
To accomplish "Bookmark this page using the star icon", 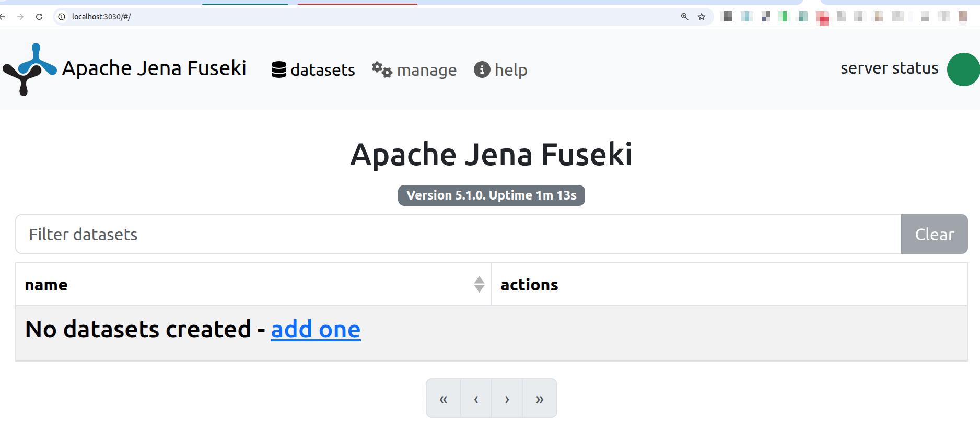I will click(x=702, y=17).
